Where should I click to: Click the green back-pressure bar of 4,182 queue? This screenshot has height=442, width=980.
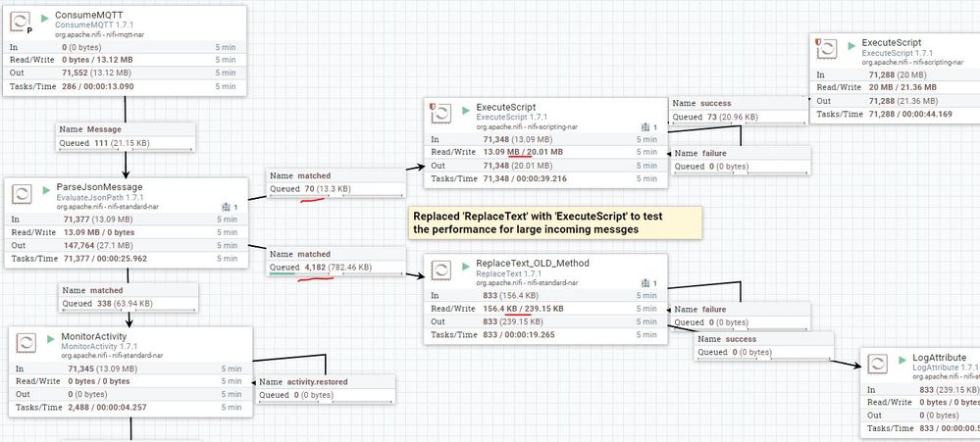pyautogui.click(x=283, y=273)
